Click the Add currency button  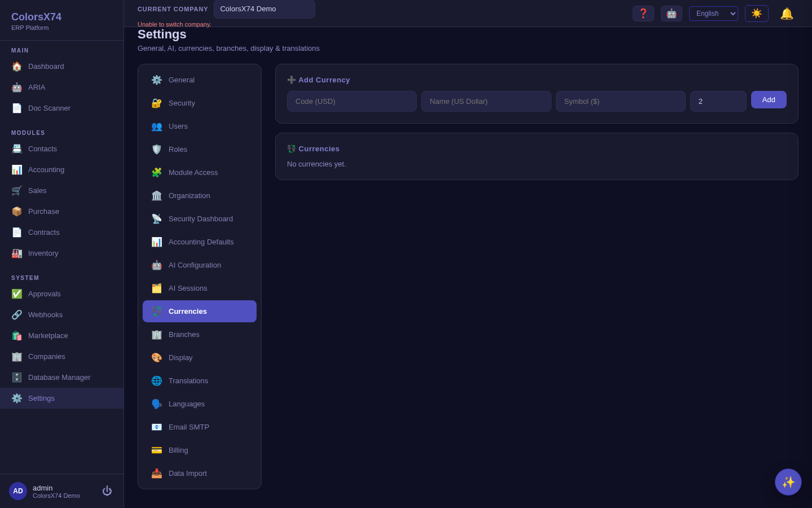769,100
